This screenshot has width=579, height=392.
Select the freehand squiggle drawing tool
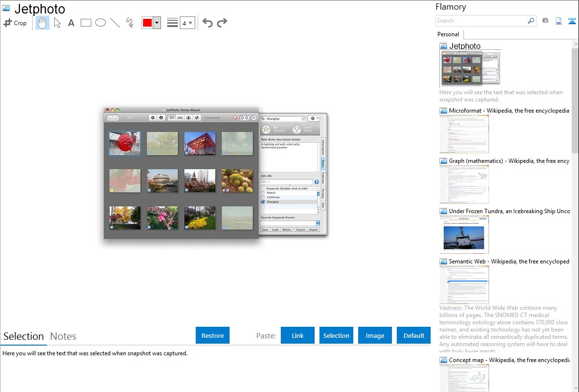point(130,23)
